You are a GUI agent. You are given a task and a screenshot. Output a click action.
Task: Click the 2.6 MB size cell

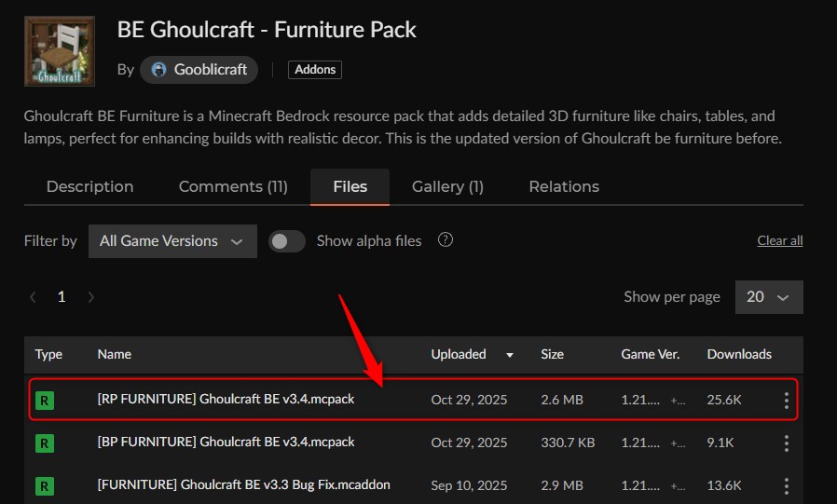click(562, 400)
